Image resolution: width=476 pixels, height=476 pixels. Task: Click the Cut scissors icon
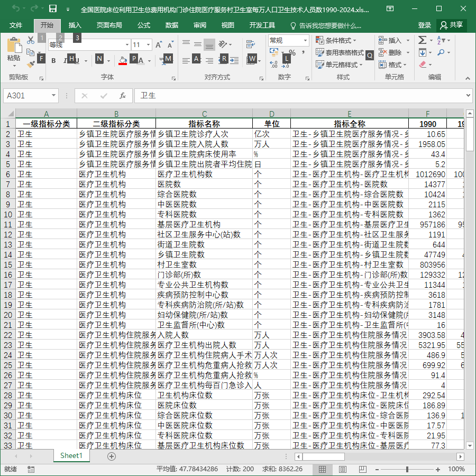30,40
